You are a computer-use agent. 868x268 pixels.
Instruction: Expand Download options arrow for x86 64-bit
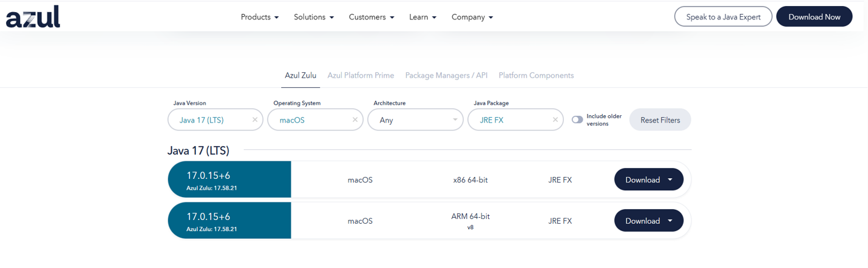(x=670, y=180)
